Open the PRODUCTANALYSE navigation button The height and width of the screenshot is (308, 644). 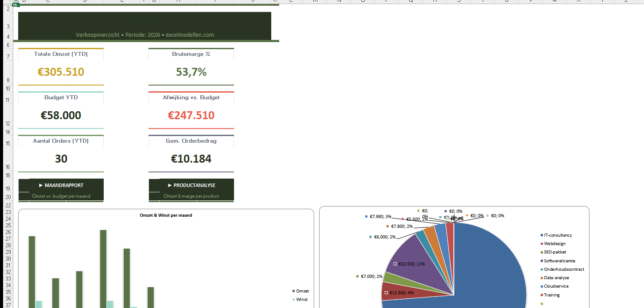191,186
